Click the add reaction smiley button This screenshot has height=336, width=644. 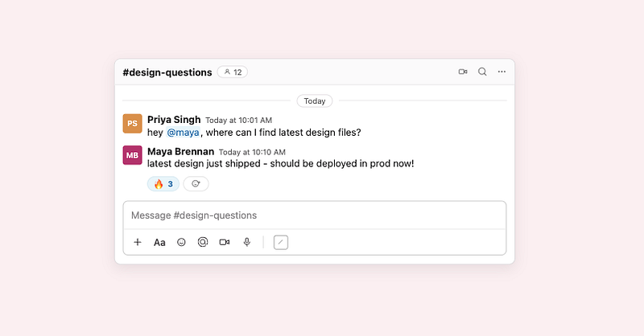196,184
